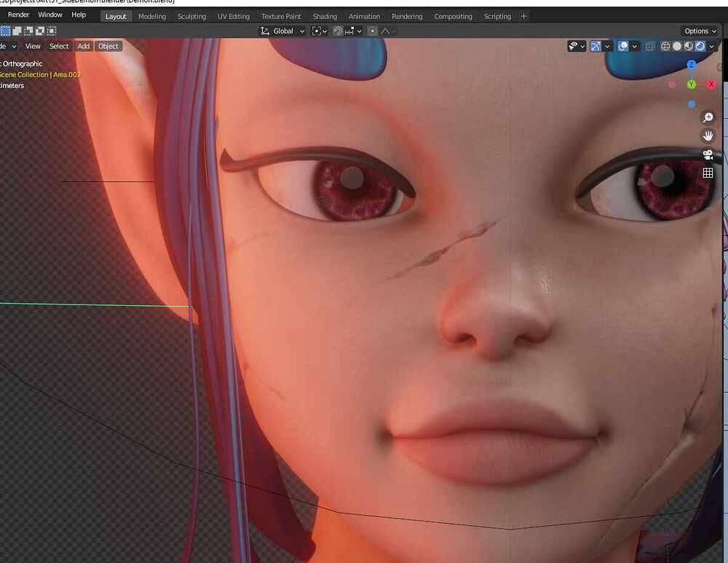728x563 pixels.
Task: Click the Move View hand icon
Action: (x=708, y=135)
